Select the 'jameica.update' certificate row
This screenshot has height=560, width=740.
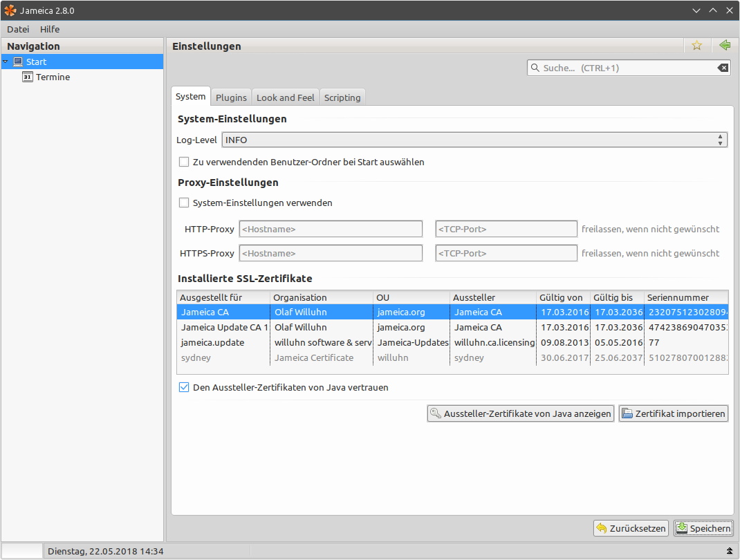point(452,342)
